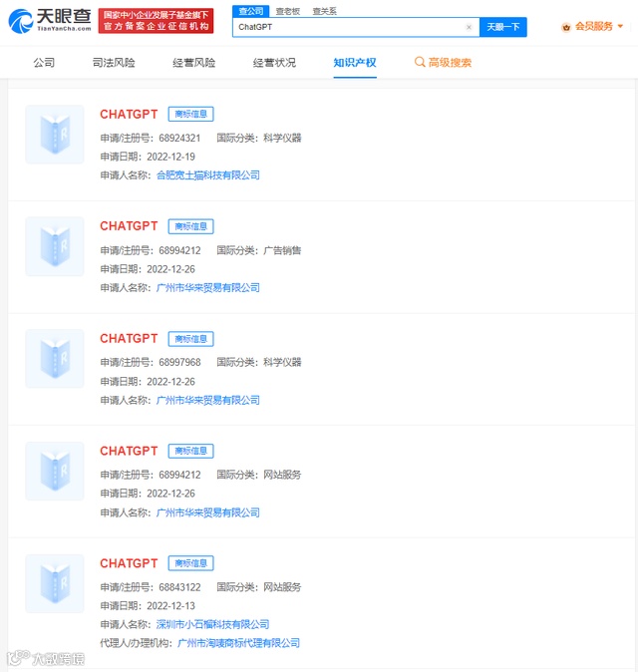Open CHATGPT title of 68997968 entry
The image size is (638, 672).
[x=129, y=339]
